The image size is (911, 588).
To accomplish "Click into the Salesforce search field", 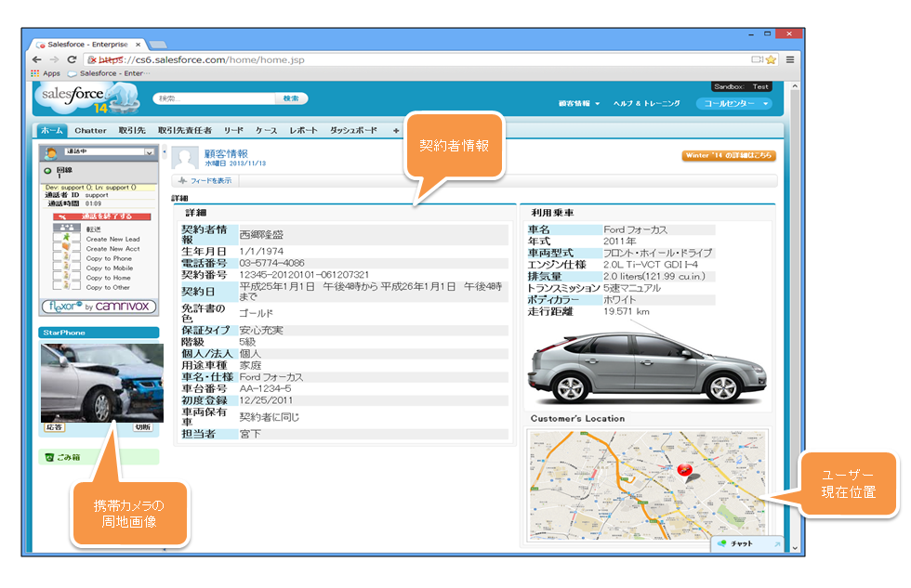I will (x=215, y=98).
